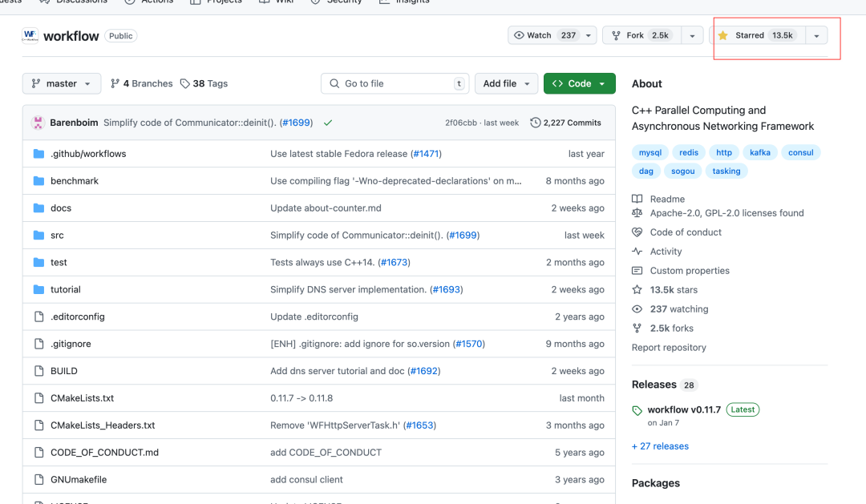The image size is (866, 504).
Task: Click the workflow repository logo
Action: click(30, 35)
